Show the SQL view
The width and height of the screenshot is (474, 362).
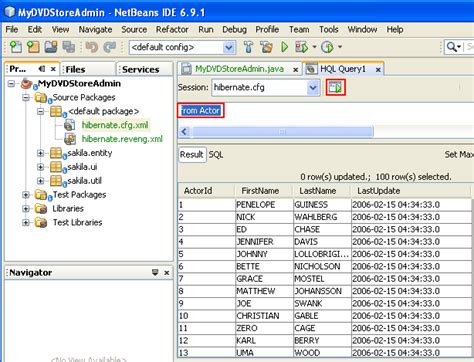click(x=216, y=155)
